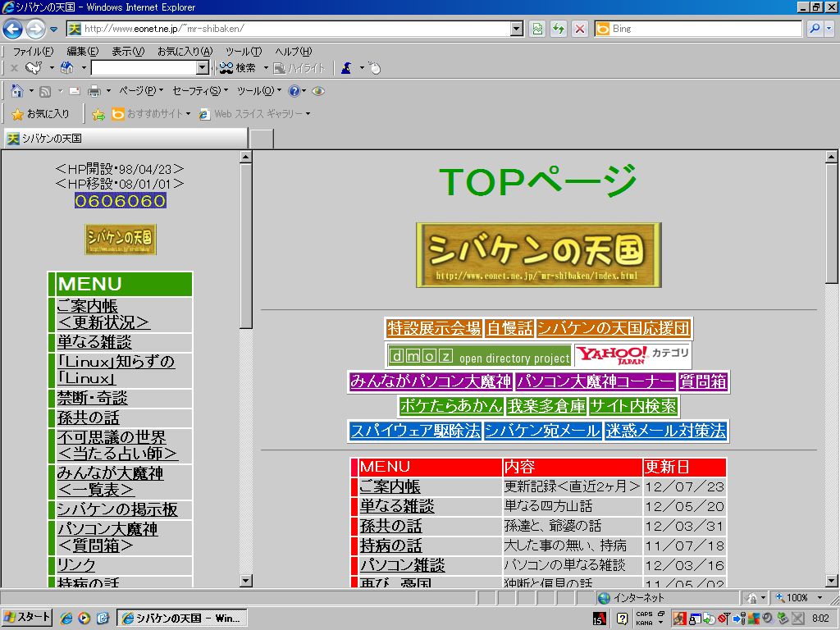Open the ヘルプ(H) menu
The image size is (840, 630).
[293, 52]
